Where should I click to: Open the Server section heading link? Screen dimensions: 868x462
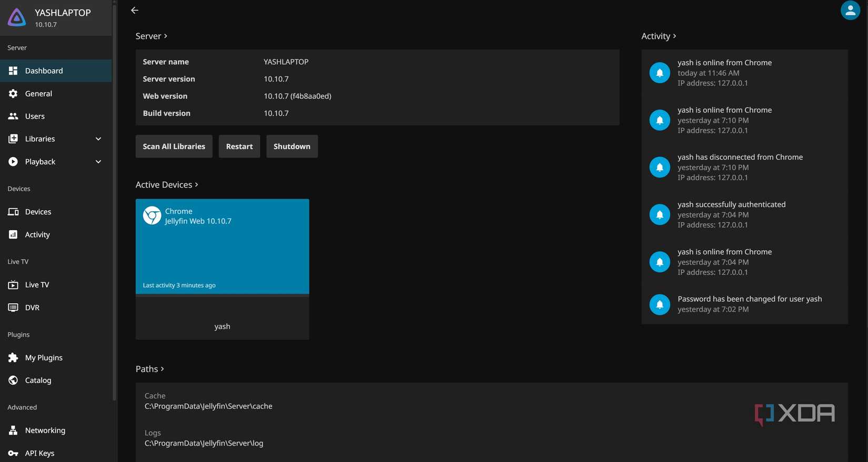152,36
